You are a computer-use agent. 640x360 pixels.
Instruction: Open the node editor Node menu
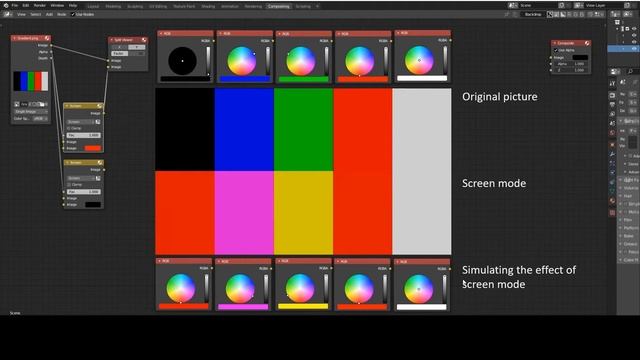pyautogui.click(x=62, y=14)
